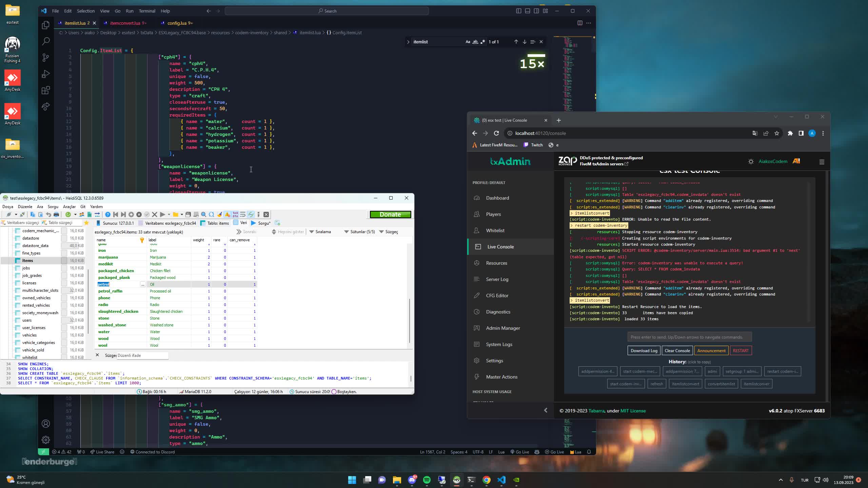Toggle whole word matching in search widget
The height and width of the screenshot is (488, 868).
(475, 42)
